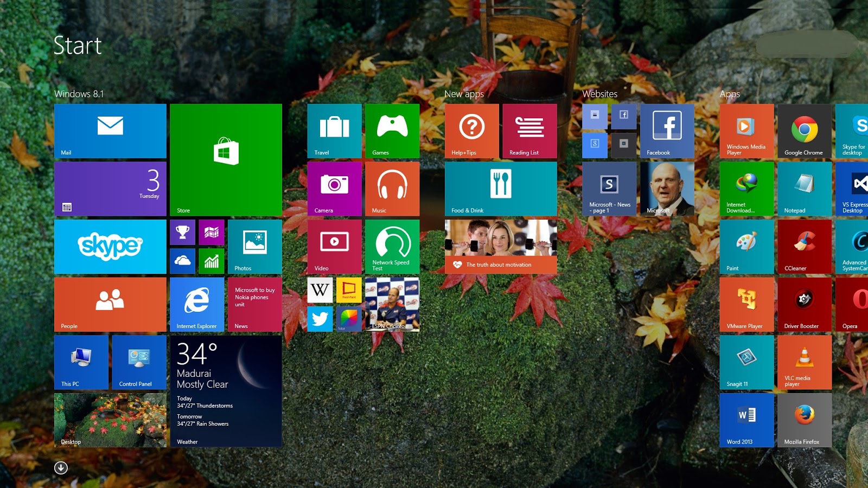
Task: Switch to the Desktop tile
Action: tap(110, 420)
